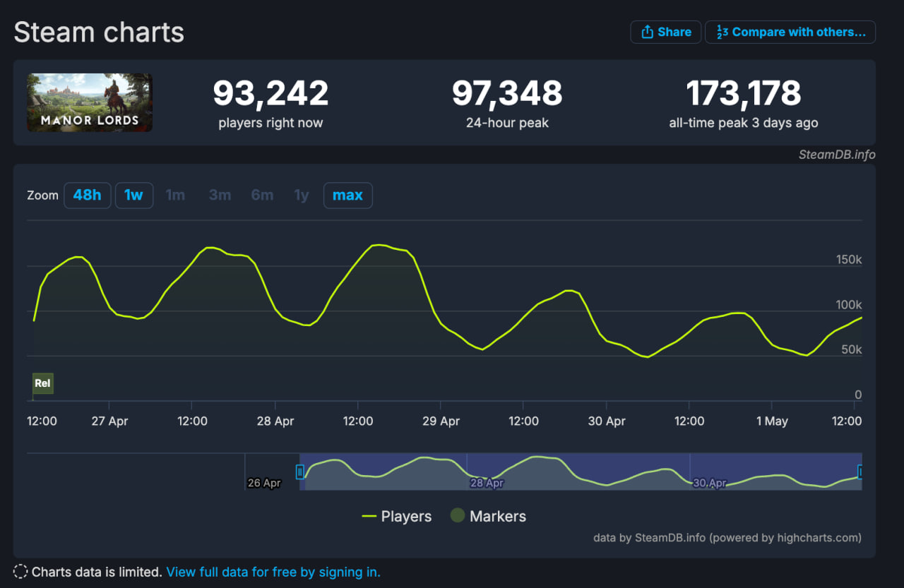Select the 1w zoom range
Image resolution: width=904 pixels, height=588 pixels.
pyautogui.click(x=133, y=196)
